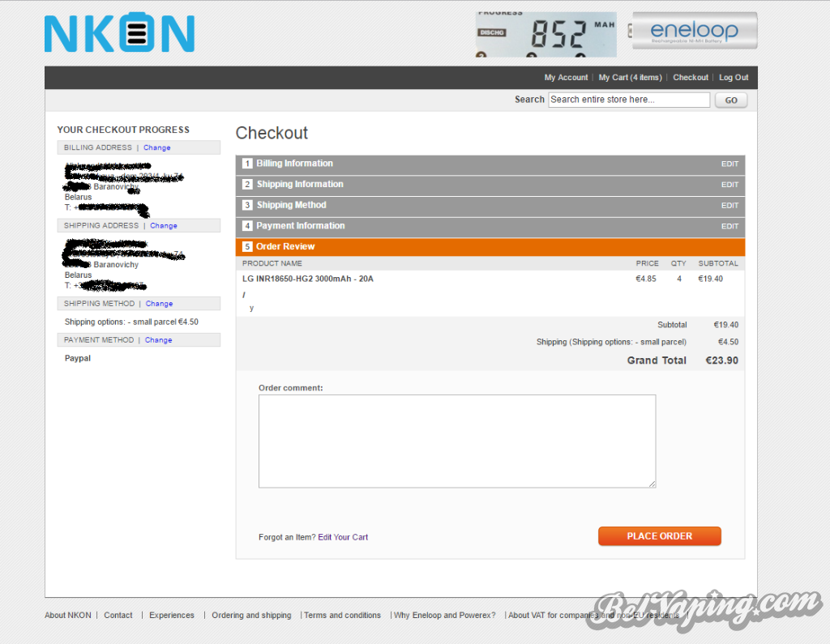Open Why Eneloop and Powerex? link
This screenshot has width=830, height=644.
(x=445, y=616)
